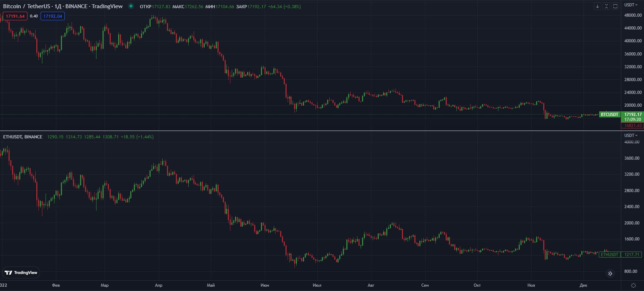Click the red 16821.43 price label

click(632, 126)
